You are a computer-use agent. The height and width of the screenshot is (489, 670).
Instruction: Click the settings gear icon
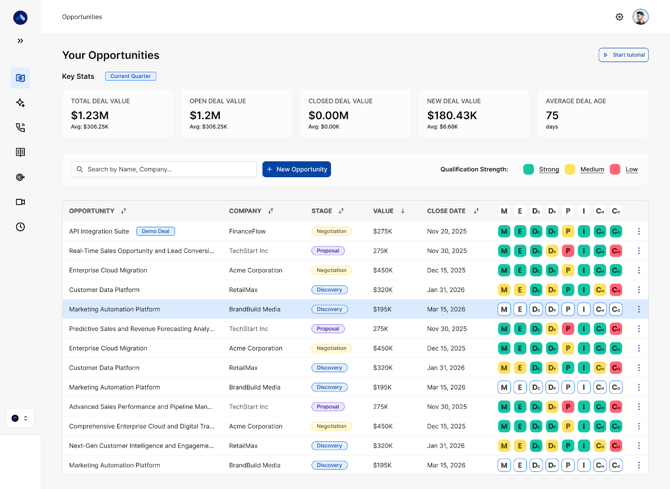pyautogui.click(x=619, y=17)
